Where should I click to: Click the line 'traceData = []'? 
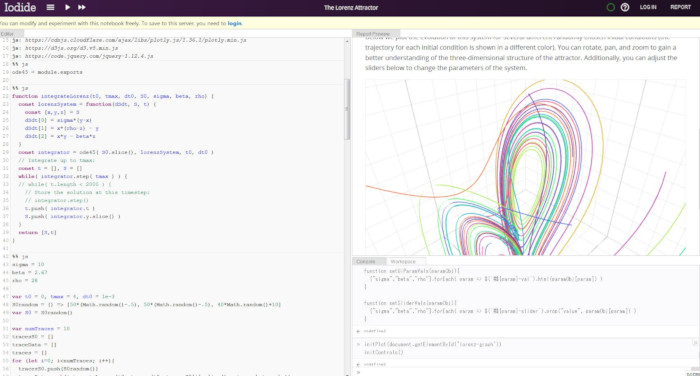pos(34,345)
